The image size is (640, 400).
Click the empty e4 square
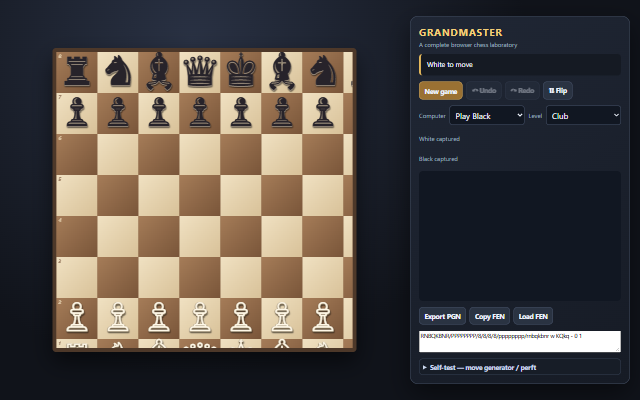[241, 236]
